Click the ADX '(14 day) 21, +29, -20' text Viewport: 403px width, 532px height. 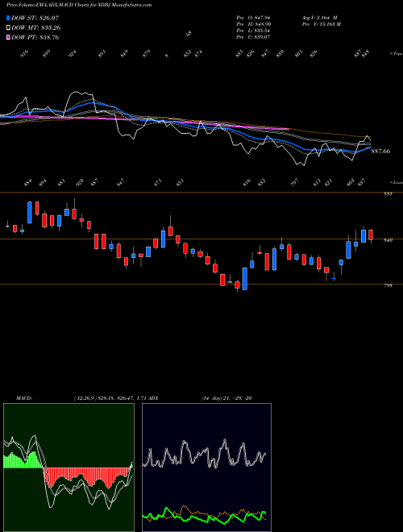[x=226, y=397]
